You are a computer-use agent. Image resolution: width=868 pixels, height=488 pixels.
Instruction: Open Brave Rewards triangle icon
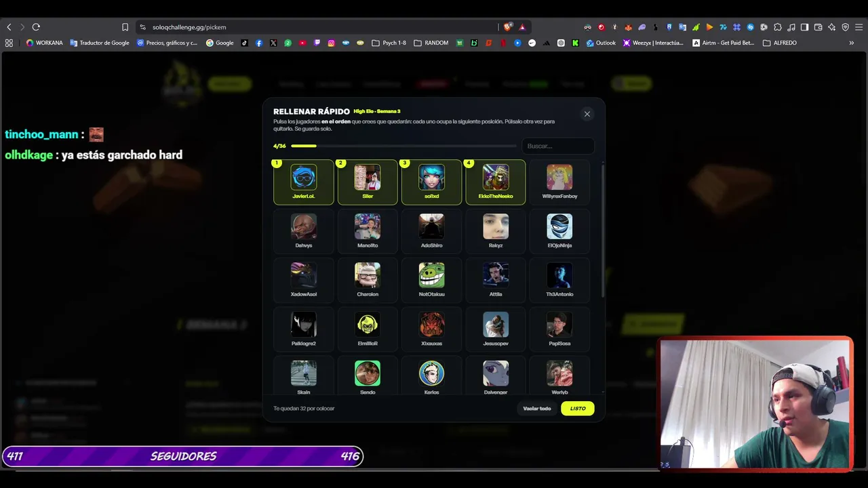point(522,27)
